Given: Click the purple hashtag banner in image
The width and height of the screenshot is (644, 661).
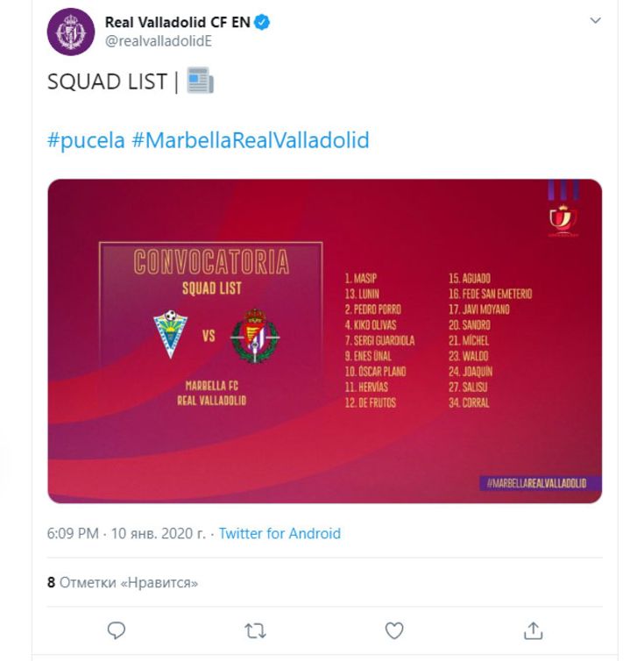Looking at the screenshot, I should (541, 483).
